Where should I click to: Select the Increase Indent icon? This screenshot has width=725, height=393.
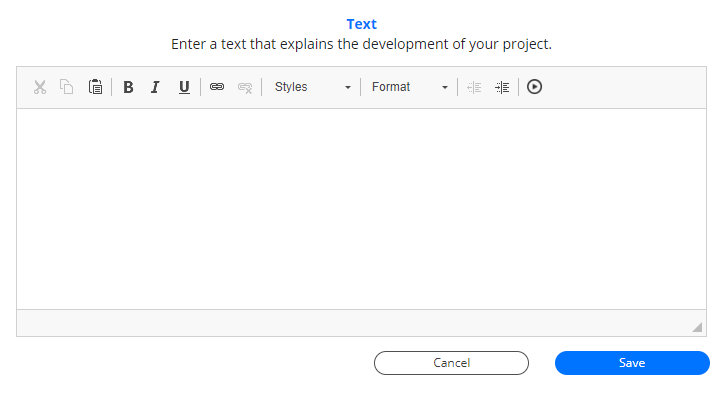(502, 87)
